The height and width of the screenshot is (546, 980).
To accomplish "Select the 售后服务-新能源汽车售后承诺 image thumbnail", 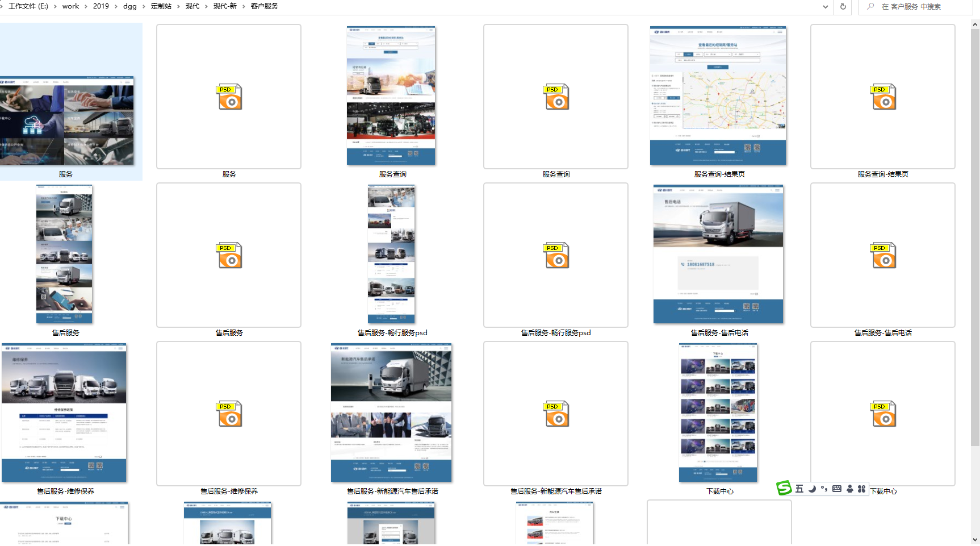I will coord(391,413).
